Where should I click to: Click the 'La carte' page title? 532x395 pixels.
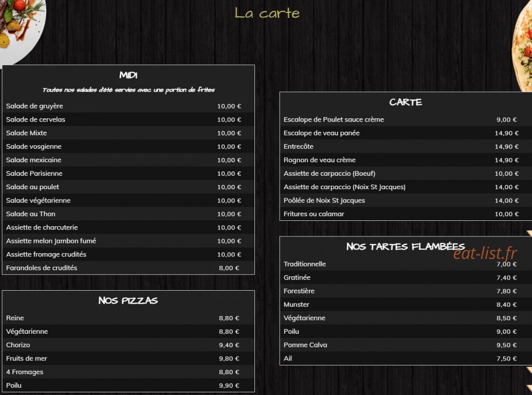(267, 13)
